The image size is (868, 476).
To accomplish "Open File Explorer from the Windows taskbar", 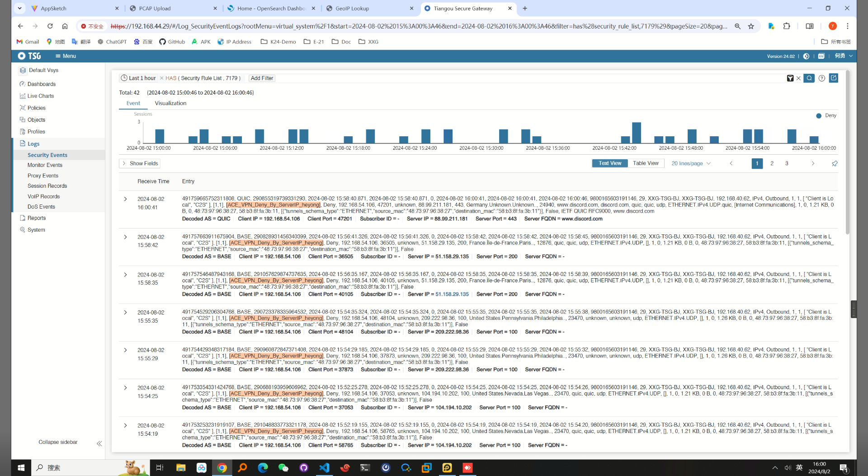I will pyautogui.click(x=181, y=467).
